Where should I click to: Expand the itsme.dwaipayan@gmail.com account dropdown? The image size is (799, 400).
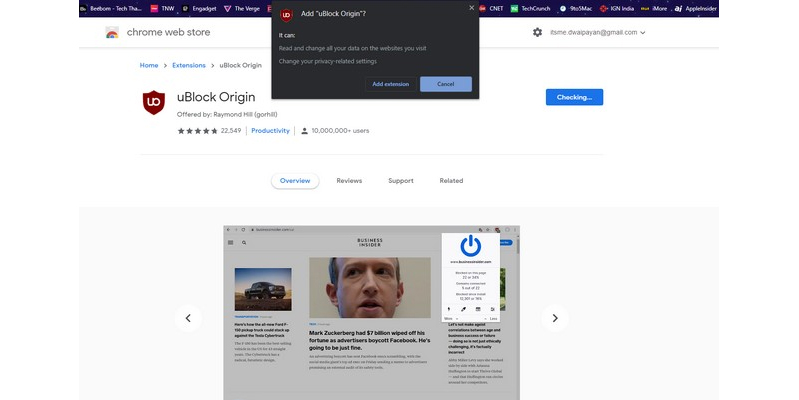tap(598, 32)
